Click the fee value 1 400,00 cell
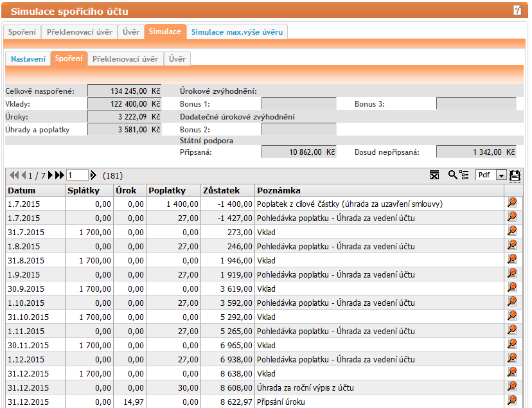532x408 pixels. click(x=173, y=204)
